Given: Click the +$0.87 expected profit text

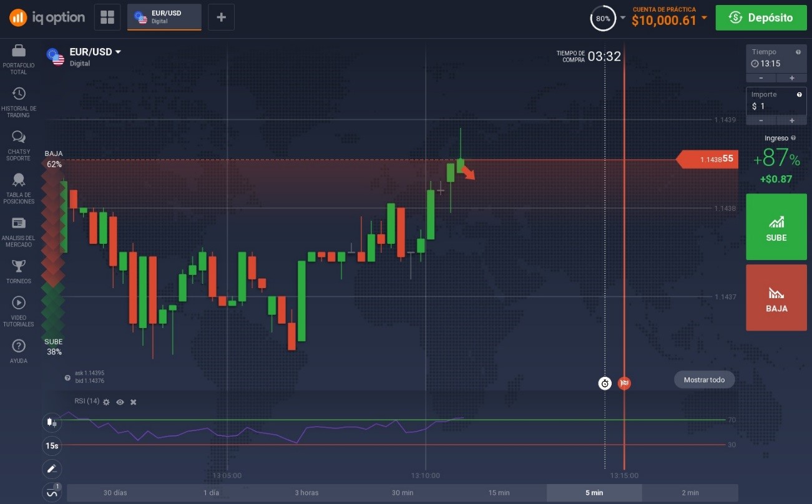Looking at the screenshot, I should point(776,179).
